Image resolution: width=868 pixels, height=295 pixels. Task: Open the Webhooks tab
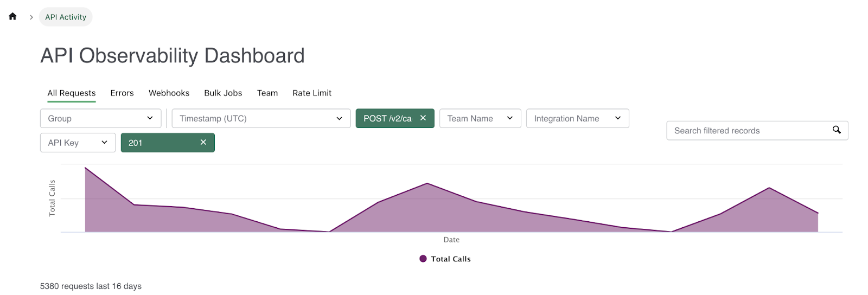[x=169, y=93]
